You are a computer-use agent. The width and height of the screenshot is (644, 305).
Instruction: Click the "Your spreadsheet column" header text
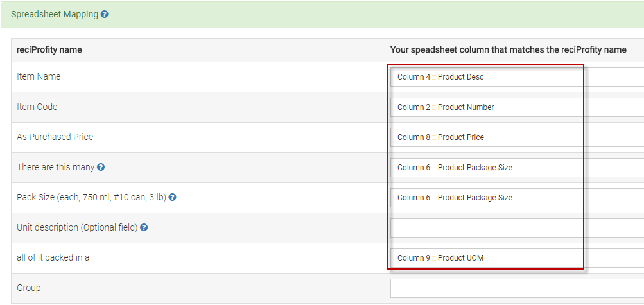(x=509, y=49)
